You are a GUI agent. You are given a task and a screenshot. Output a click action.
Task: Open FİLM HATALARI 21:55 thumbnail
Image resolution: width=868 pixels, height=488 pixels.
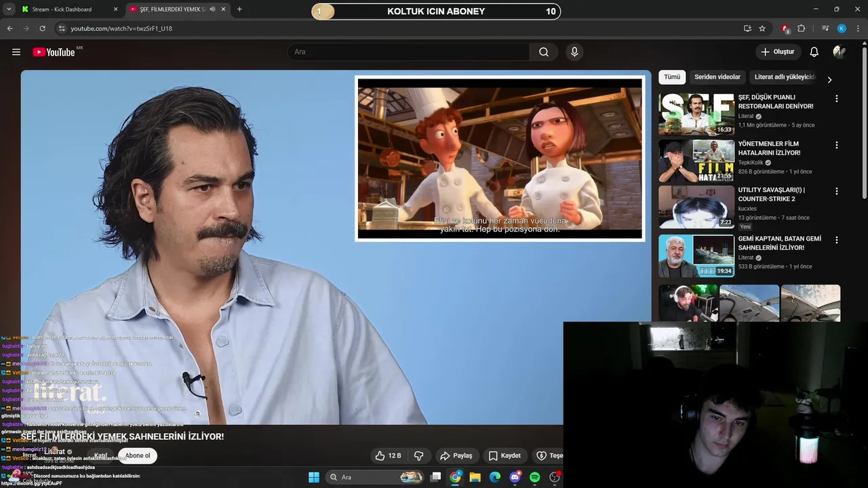tap(696, 161)
